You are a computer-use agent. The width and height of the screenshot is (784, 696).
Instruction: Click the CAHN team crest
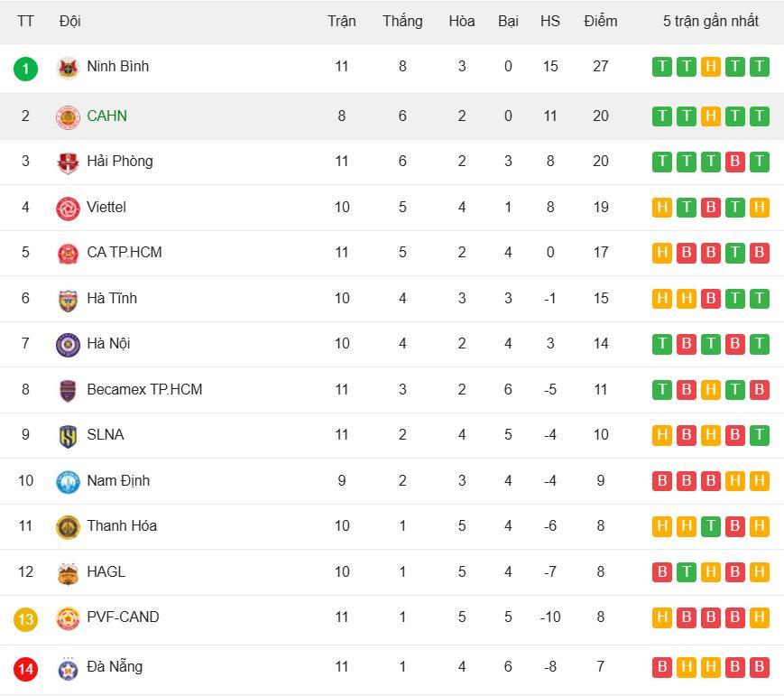(x=68, y=116)
